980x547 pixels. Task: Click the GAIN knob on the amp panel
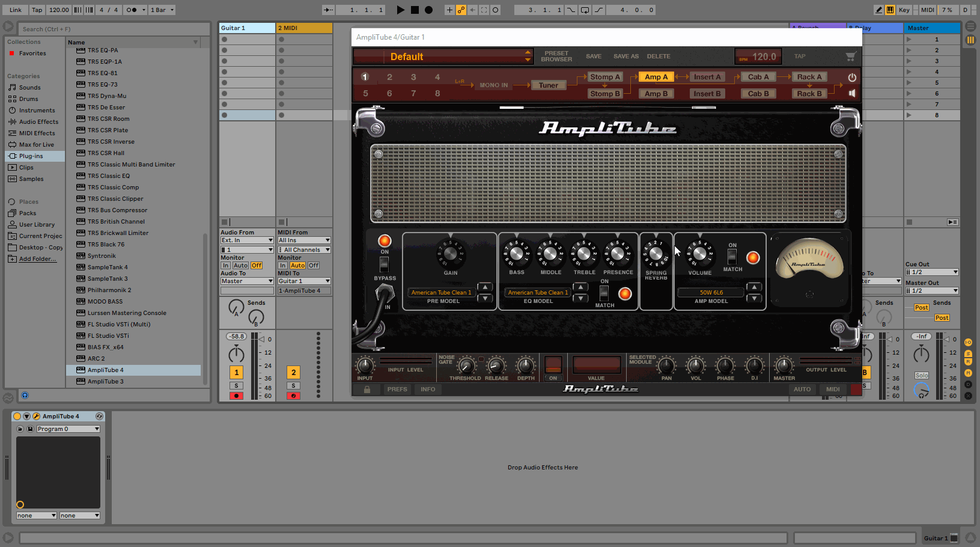(449, 254)
